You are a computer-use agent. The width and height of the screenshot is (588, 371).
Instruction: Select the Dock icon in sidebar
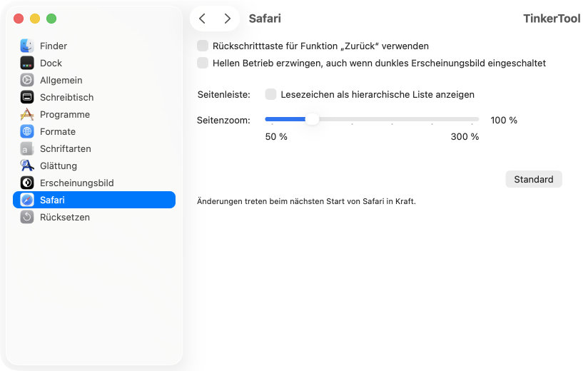pyautogui.click(x=27, y=63)
